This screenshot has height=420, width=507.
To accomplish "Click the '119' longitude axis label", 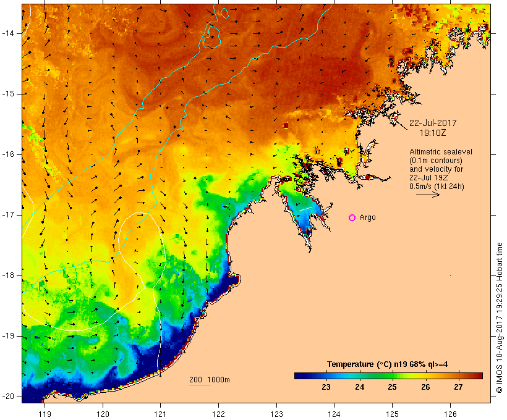I will click(45, 414).
